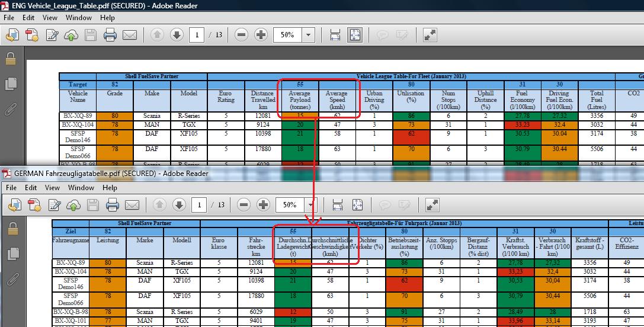Click Fit One Full Page icon in ENG window
The image size is (644, 327).
[355, 36]
